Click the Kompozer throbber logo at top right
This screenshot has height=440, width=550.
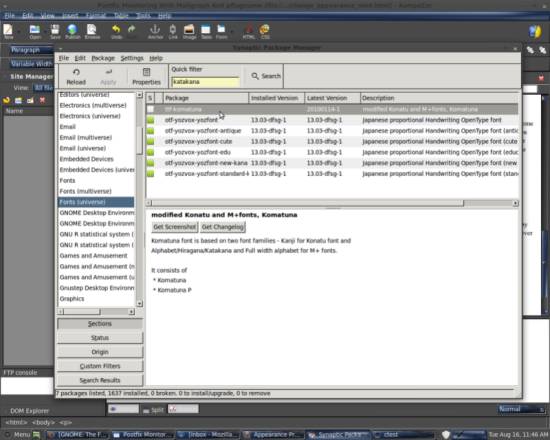coord(535,32)
